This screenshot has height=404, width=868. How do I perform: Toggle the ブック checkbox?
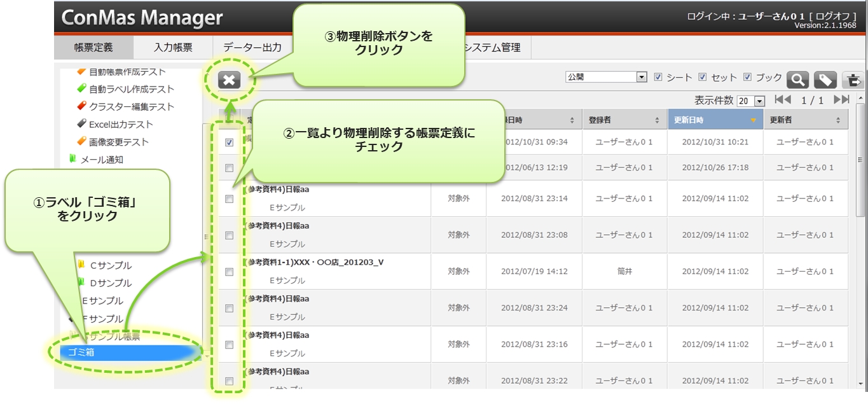tap(747, 77)
